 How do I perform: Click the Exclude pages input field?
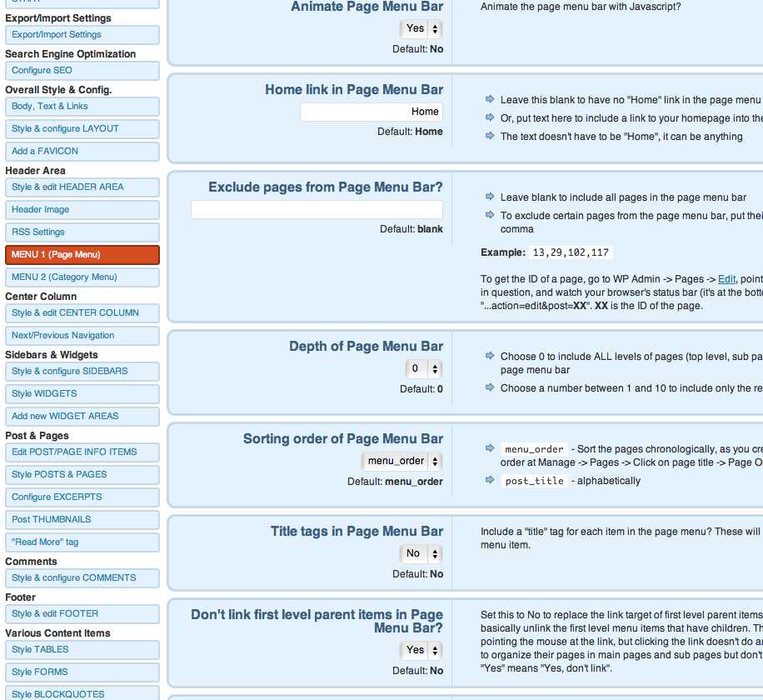click(x=317, y=209)
